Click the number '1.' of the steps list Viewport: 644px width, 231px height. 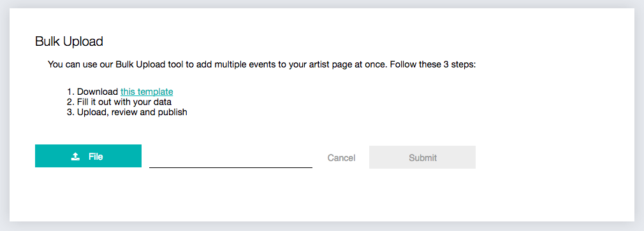71,92
